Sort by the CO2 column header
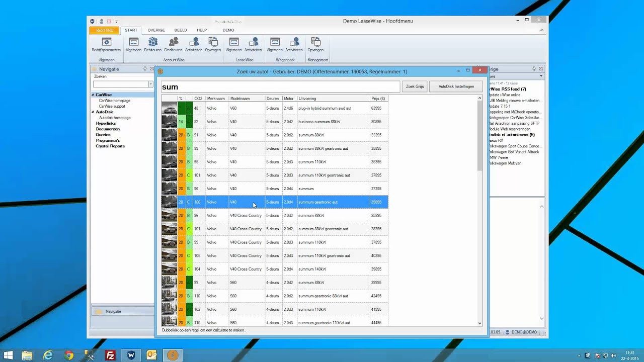 (199, 99)
